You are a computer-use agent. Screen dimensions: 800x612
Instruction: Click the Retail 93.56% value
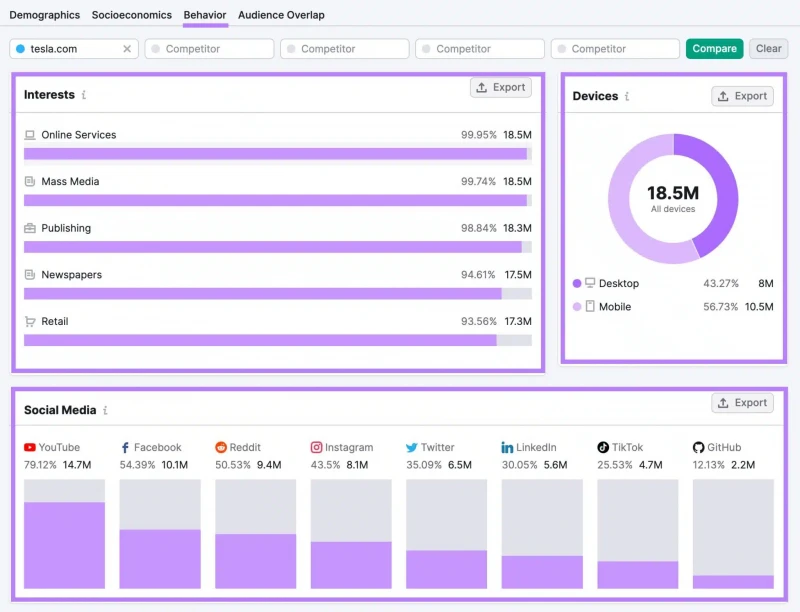[x=479, y=321]
